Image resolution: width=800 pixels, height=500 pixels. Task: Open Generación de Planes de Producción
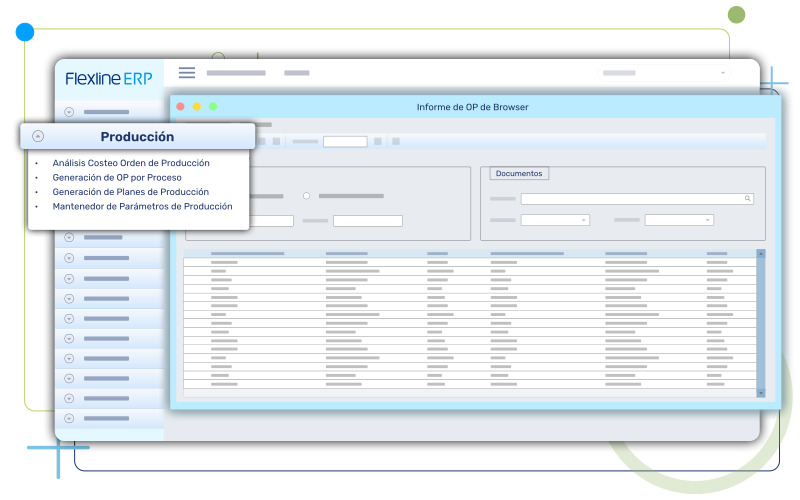point(130,191)
